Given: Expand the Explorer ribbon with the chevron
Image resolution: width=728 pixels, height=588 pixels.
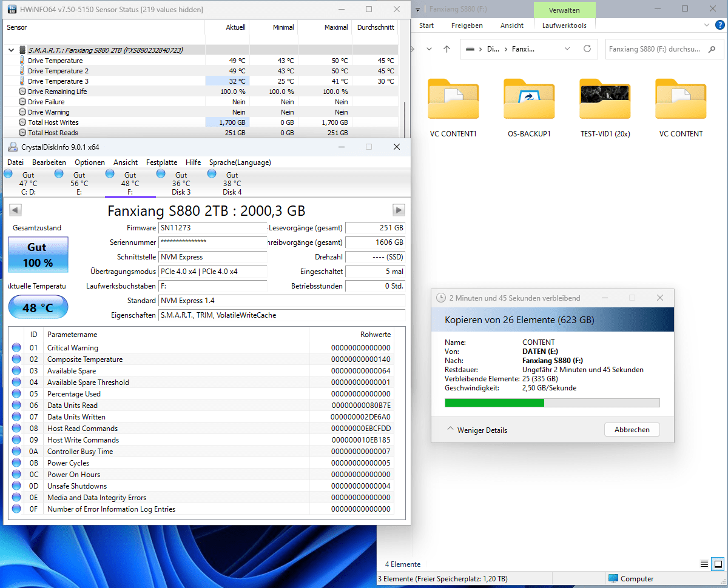Looking at the screenshot, I should coord(706,25).
